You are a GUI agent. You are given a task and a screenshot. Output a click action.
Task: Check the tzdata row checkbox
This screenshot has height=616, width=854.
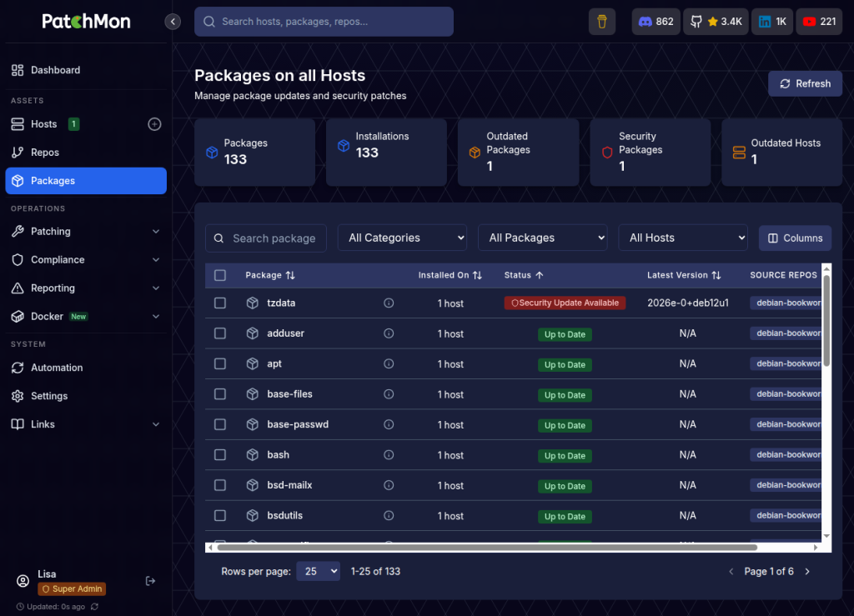point(220,303)
